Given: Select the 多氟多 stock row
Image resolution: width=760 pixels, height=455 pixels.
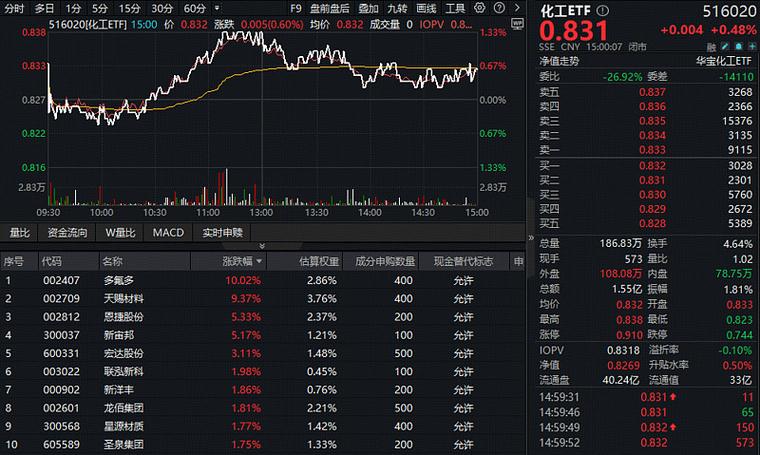Looking at the screenshot, I should click(x=118, y=280).
